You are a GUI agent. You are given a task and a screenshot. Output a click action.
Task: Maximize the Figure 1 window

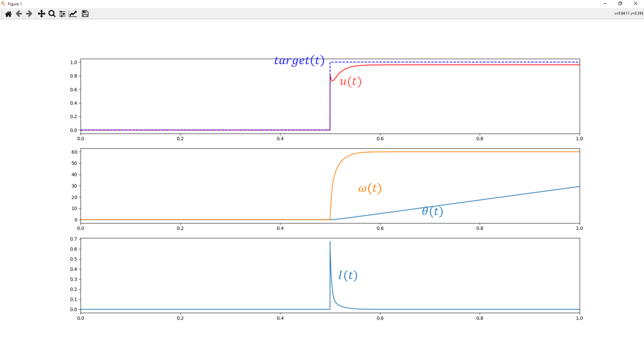coord(620,4)
